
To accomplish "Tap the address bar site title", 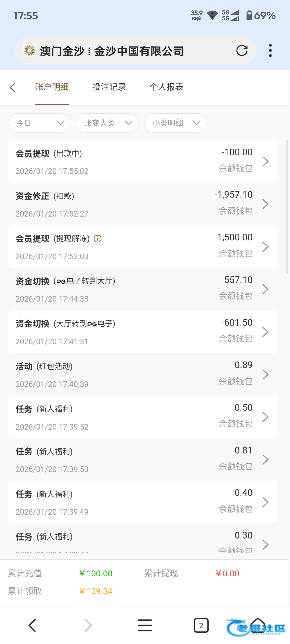I will [x=112, y=51].
